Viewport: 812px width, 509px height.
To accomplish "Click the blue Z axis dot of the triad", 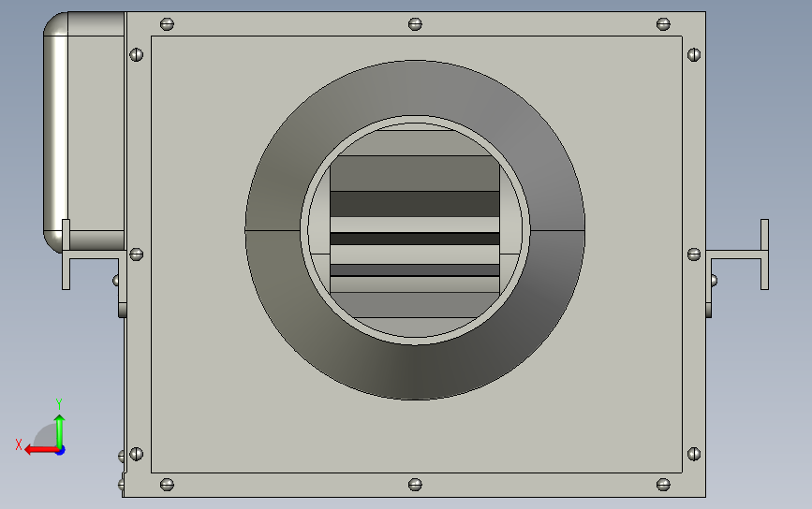I will (61, 451).
